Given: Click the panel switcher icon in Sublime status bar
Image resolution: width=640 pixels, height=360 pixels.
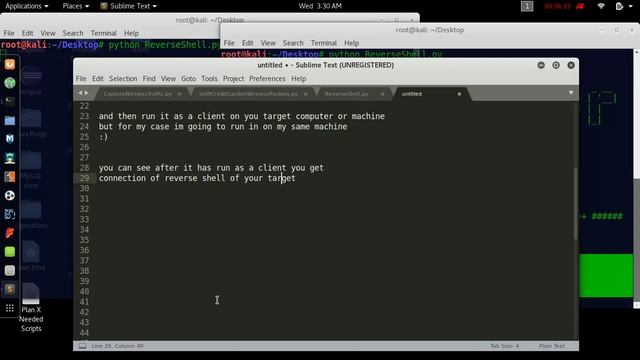Looking at the screenshot, I should click(82, 346).
